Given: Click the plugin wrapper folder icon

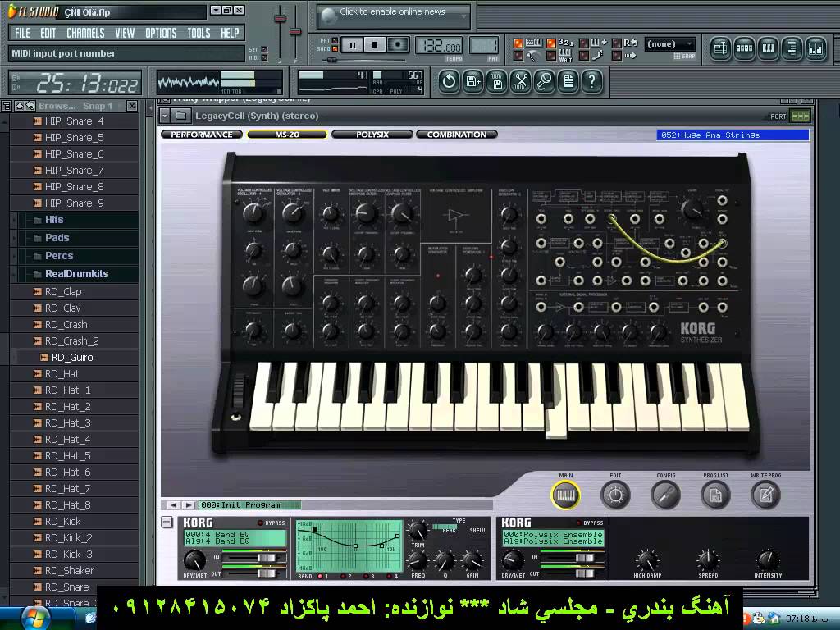Looking at the screenshot, I should [181, 116].
